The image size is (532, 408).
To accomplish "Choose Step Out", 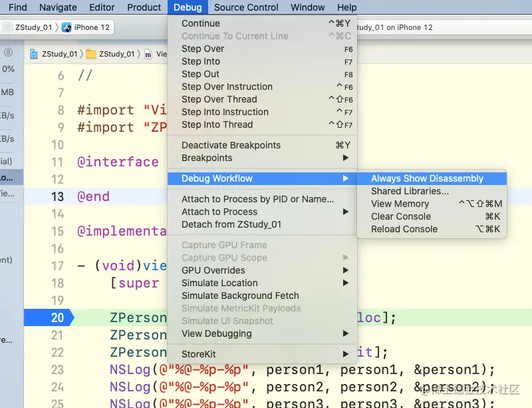I will coord(262,74).
